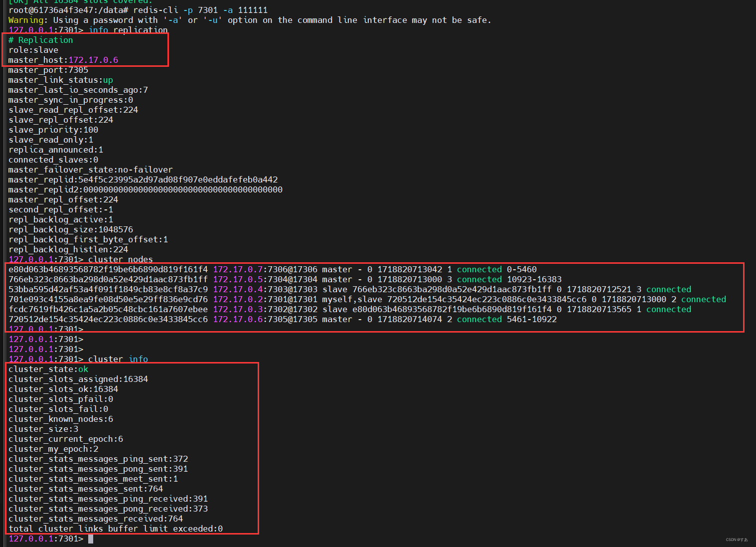Select the 'myself,slave' flag text

coord(352,299)
